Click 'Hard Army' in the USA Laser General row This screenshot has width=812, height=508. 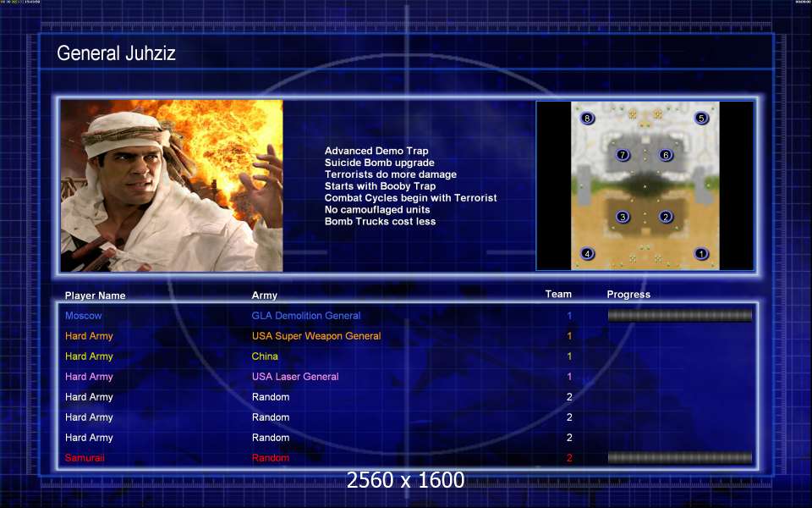coord(89,376)
